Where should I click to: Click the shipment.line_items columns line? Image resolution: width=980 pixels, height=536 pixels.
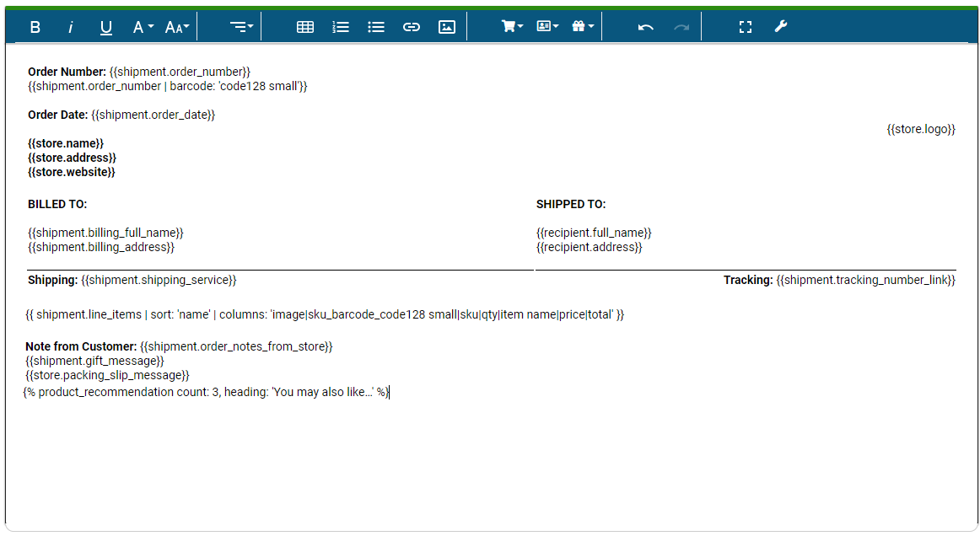pos(325,315)
